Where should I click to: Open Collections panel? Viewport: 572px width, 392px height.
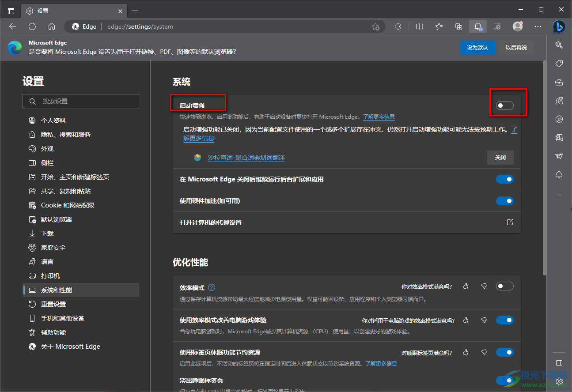[x=458, y=26]
